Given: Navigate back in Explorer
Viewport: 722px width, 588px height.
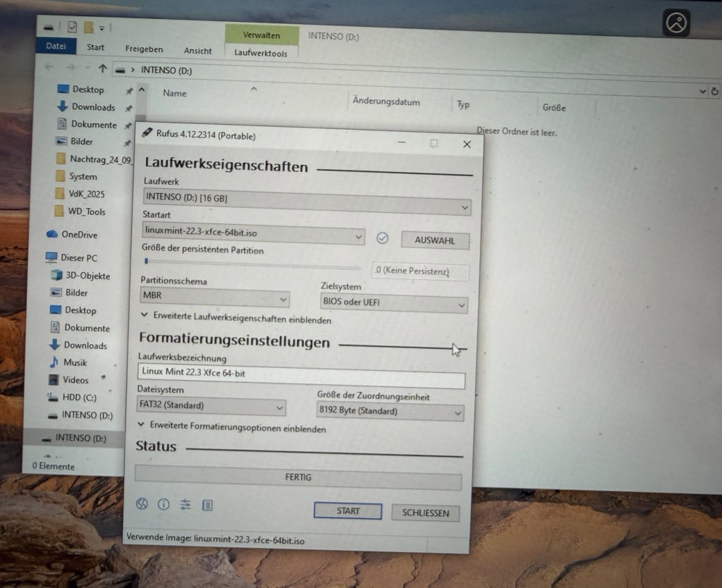Looking at the screenshot, I should (49, 67).
